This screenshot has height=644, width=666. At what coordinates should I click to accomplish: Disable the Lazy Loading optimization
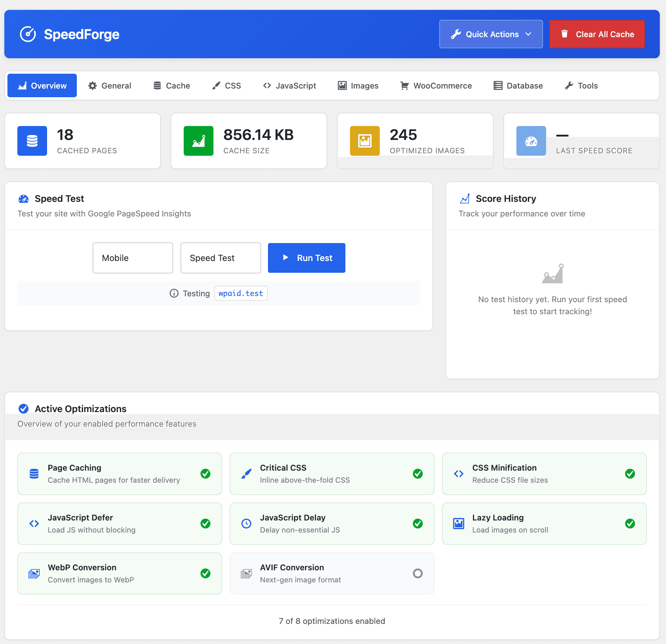click(x=630, y=523)
